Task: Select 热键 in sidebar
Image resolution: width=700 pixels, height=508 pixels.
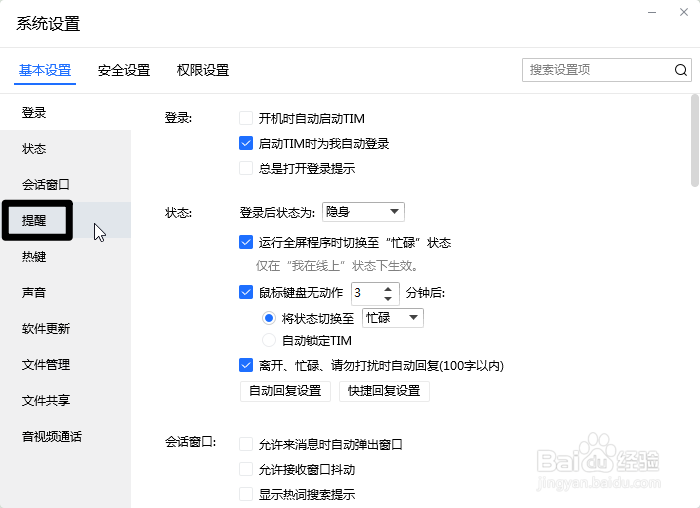Action: (65, 256)
